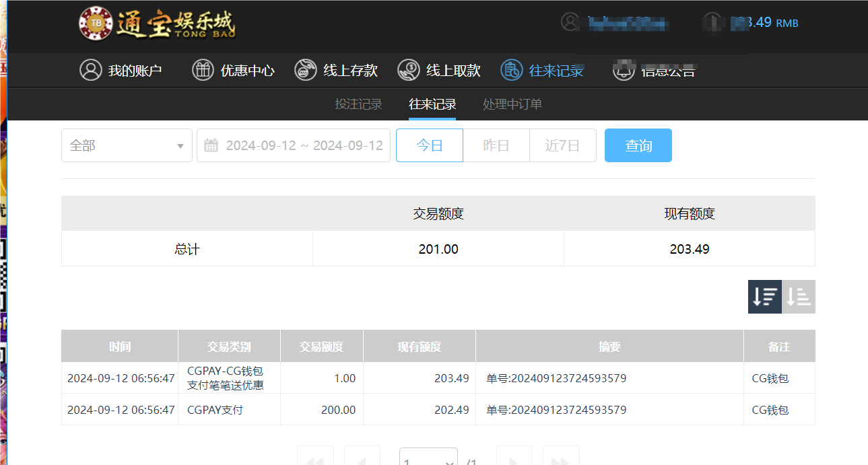This screenshot has width=868, height=465.
Task: Click the user profile icon beside the username
Action: 570,22
